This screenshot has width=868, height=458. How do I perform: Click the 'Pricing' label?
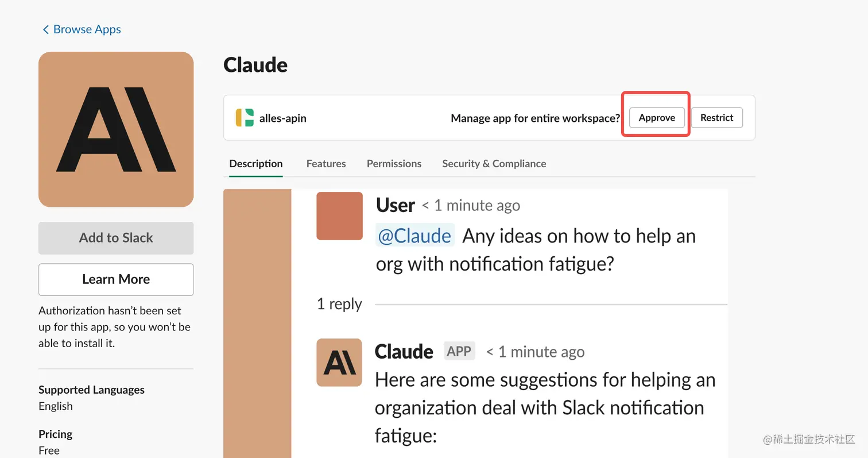[x=56, y=434]
